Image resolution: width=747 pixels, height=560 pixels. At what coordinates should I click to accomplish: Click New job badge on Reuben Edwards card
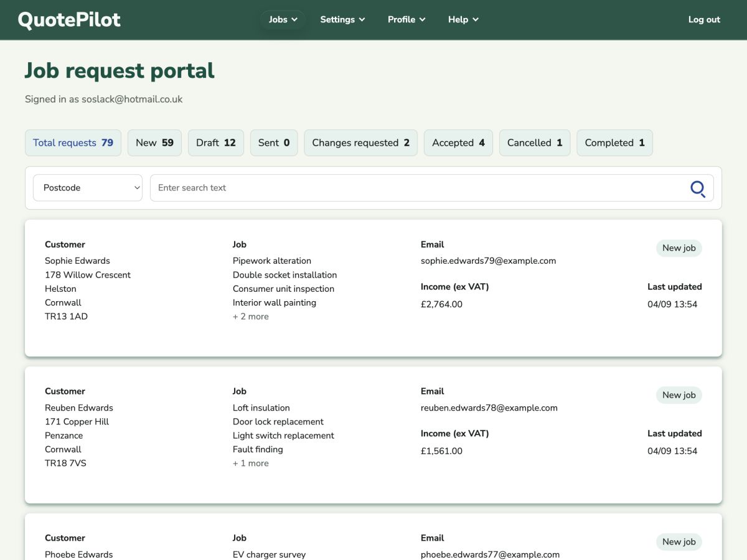pyautogui.click(x=679, y=395)
